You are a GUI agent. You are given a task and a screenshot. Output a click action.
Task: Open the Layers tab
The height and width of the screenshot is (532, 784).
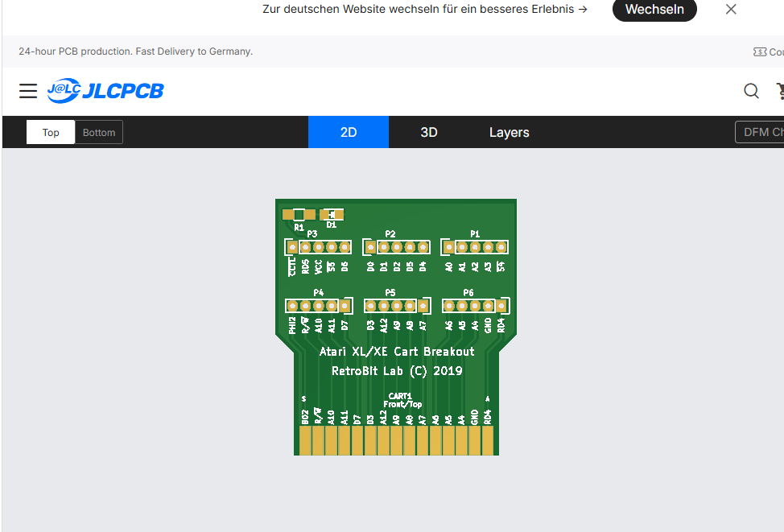[509, 132]
